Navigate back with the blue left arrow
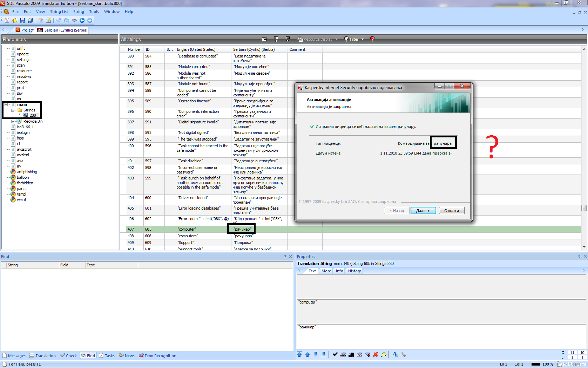The width and height of the screenshot is (588, 368). tap(82, 20)
